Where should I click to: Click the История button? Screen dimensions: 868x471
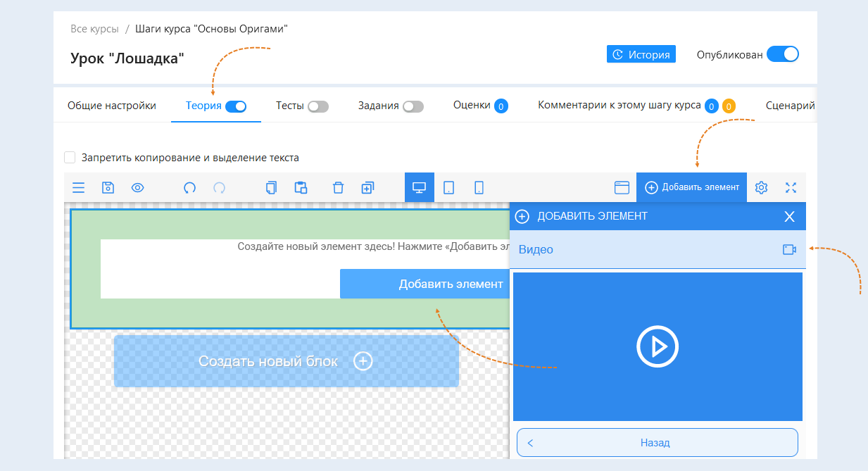click(641, 54)
